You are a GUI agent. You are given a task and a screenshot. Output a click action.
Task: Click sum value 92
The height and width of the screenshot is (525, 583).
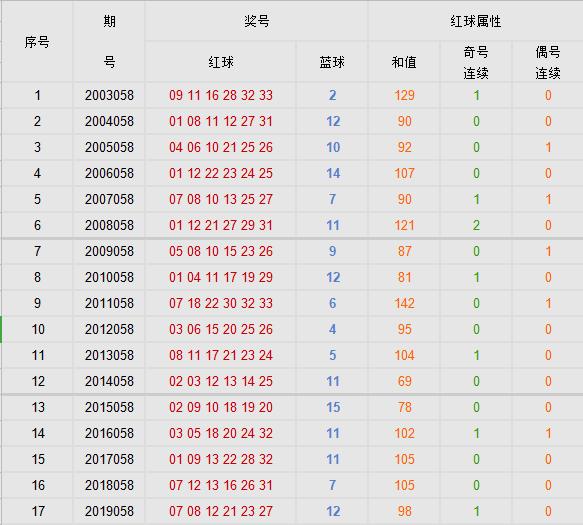tap(404, 147)
